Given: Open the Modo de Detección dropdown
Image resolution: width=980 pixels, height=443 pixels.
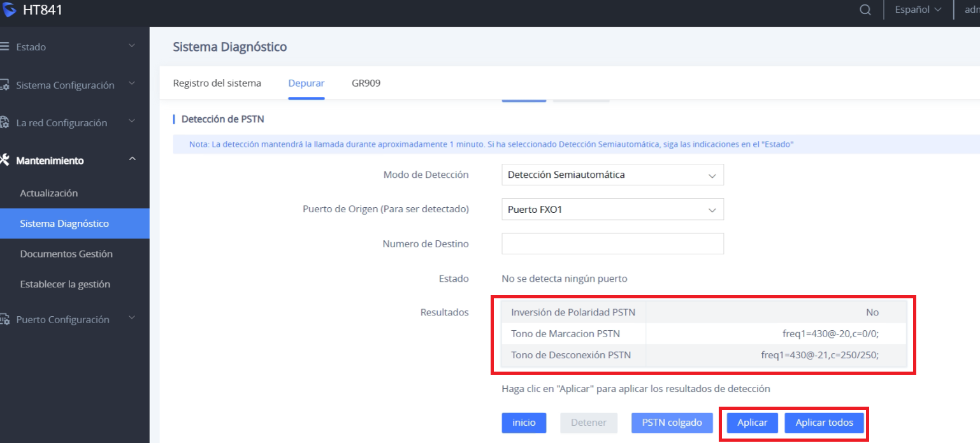Looking at the screenshot, I should 612,175.
